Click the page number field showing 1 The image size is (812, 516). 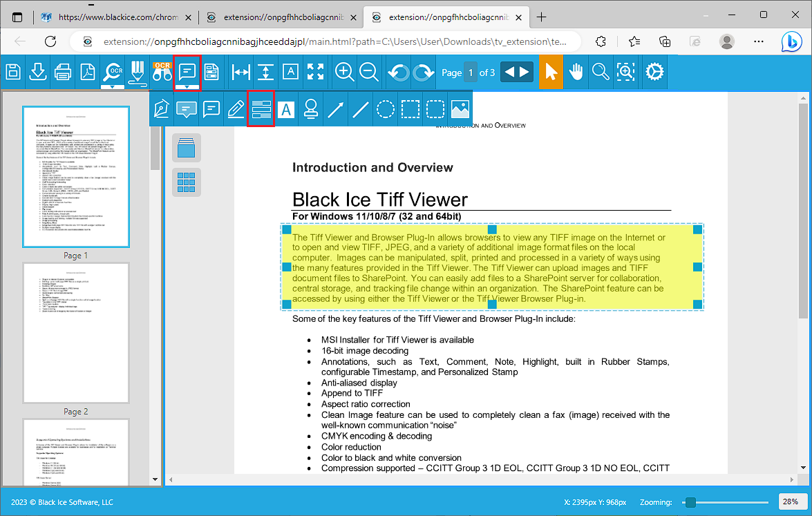pyautogui.click(x=471, y=73)
